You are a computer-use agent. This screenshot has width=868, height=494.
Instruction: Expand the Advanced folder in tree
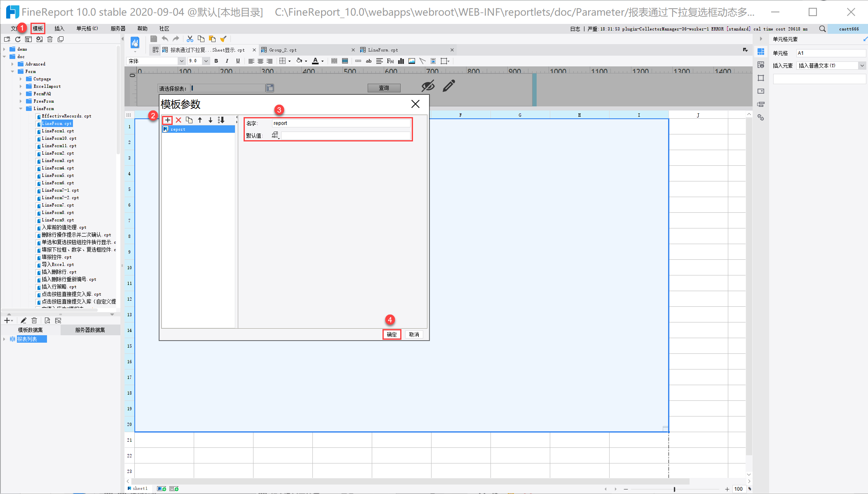point(12,64)
